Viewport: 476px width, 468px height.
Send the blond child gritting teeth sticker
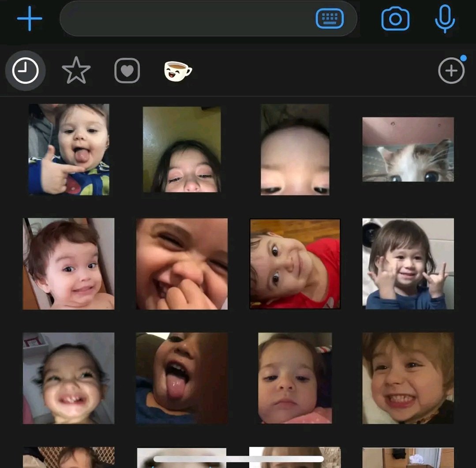[x=408, y=378]
